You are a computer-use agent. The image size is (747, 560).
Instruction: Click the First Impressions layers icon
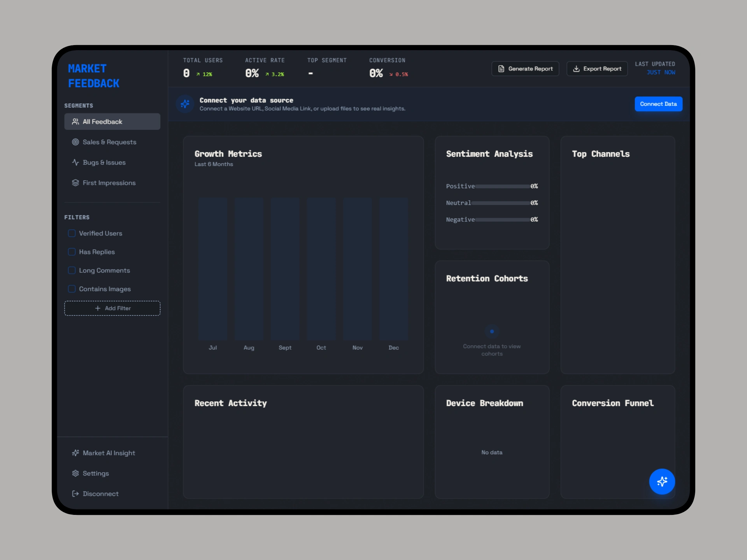(x=75, y=183)
